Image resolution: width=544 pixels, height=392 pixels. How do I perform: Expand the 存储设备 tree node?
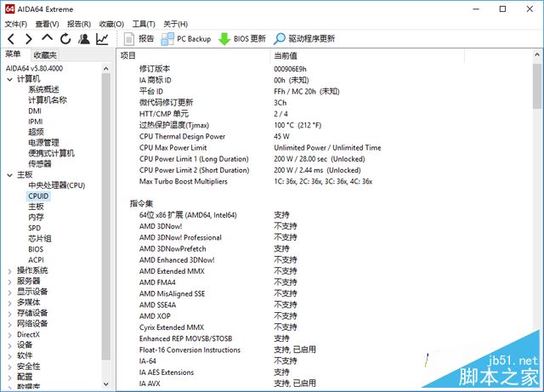(9, 314)
